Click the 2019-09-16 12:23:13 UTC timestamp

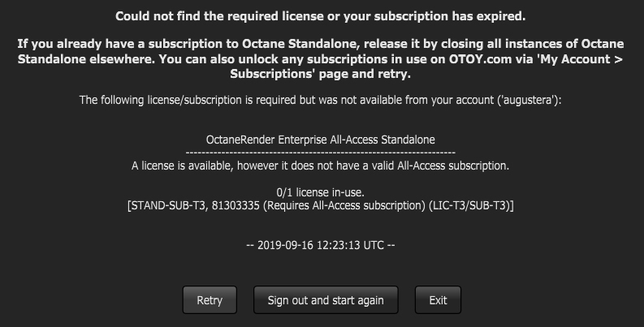321,245
